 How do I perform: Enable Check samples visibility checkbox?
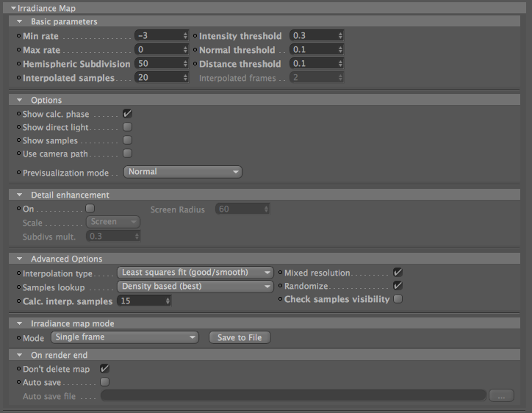[x=398, y=298]
